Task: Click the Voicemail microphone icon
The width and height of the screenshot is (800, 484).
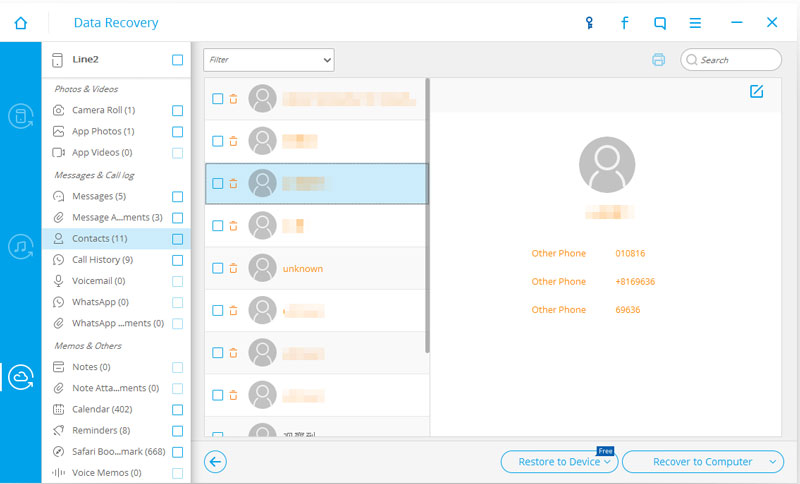Action: 59,281
